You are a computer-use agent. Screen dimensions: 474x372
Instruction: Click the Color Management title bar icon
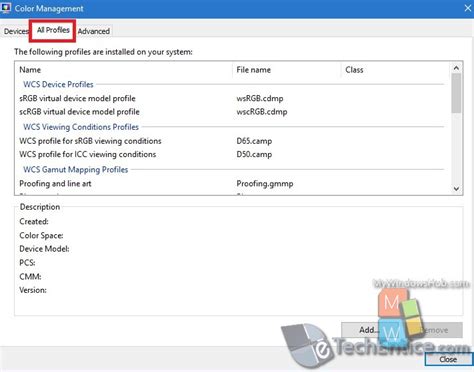tap(6, 8)
